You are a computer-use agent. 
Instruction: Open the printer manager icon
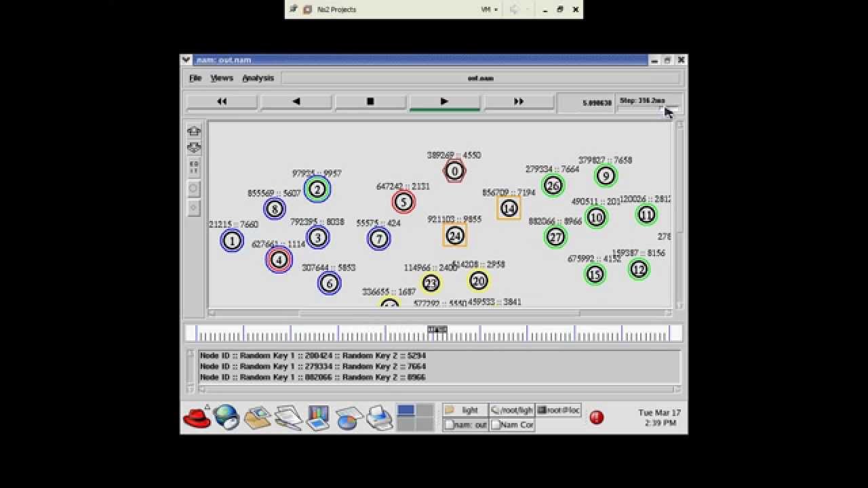click(380, 418)
